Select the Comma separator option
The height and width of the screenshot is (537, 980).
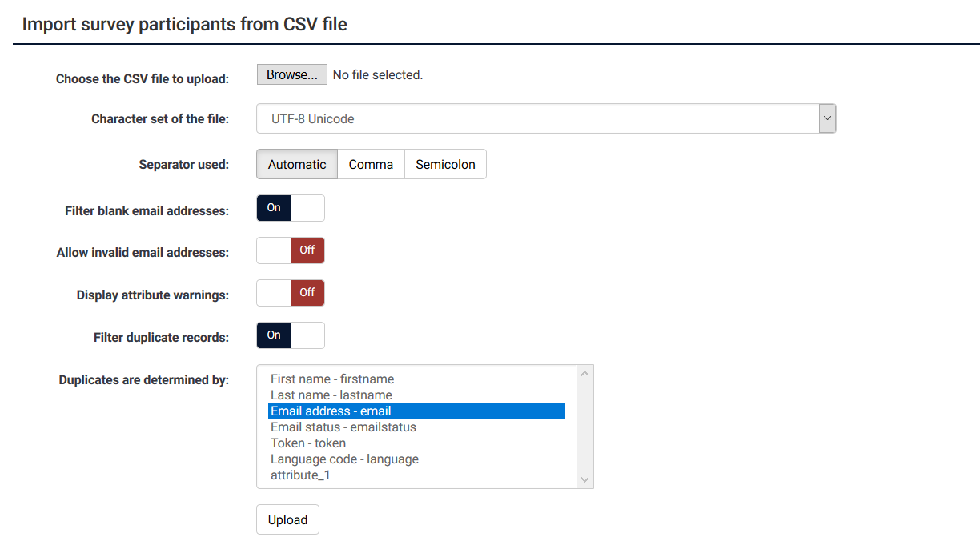(x=371, y=164)
